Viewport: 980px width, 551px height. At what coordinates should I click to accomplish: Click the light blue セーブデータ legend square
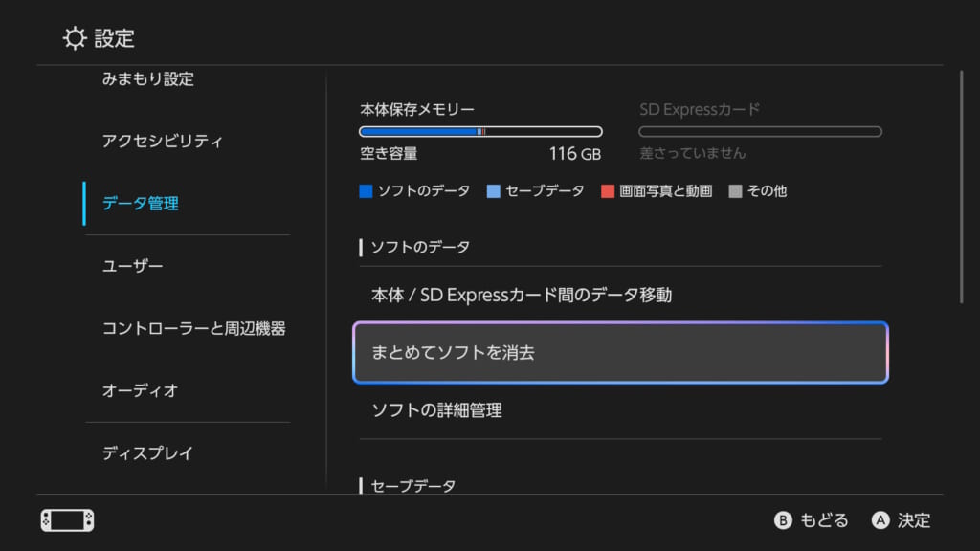point(493,191)
